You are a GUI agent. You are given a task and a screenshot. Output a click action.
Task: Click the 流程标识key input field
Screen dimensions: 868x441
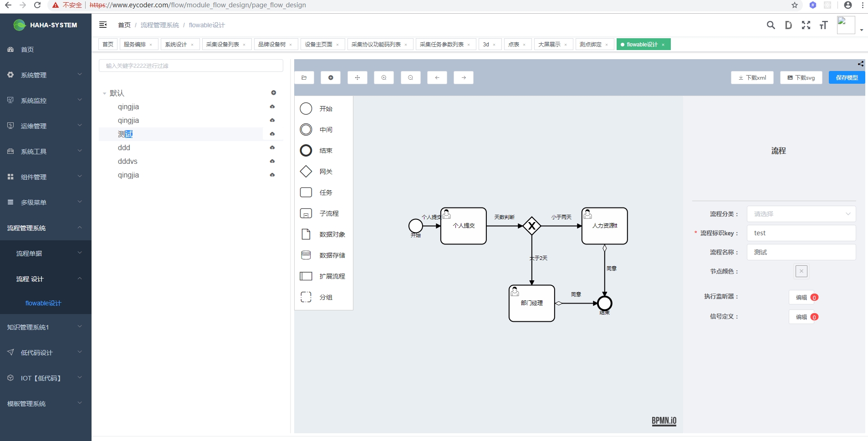coord(801,233)
